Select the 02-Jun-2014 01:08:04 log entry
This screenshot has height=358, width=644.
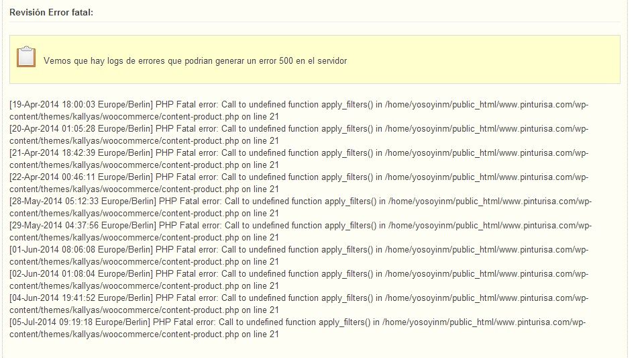point(299,280)
